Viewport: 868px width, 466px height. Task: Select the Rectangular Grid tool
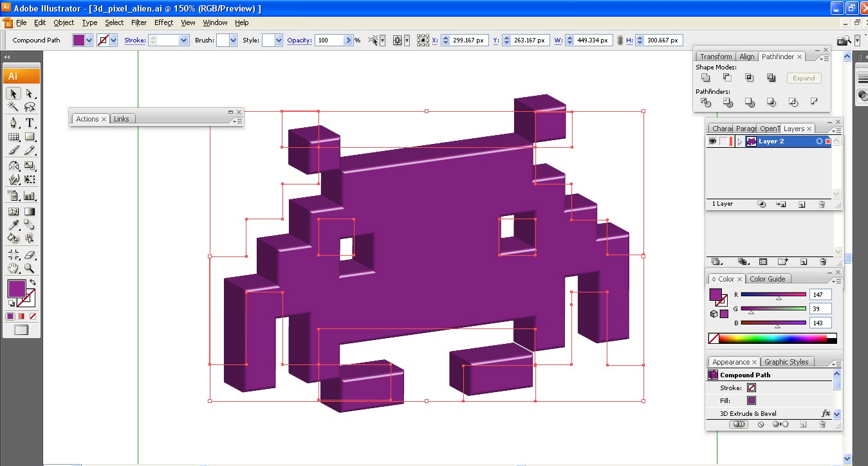point(14,136)
